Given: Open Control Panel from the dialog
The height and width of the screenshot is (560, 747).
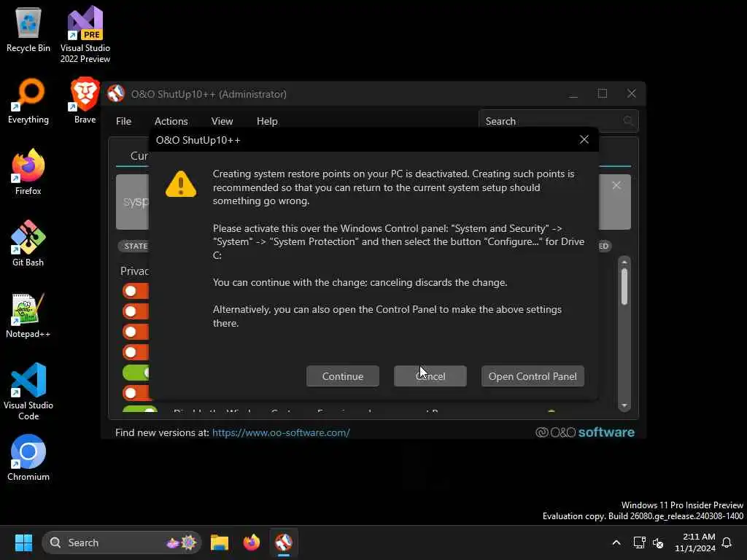Looking at the screenshot, I should coord(533,376).
